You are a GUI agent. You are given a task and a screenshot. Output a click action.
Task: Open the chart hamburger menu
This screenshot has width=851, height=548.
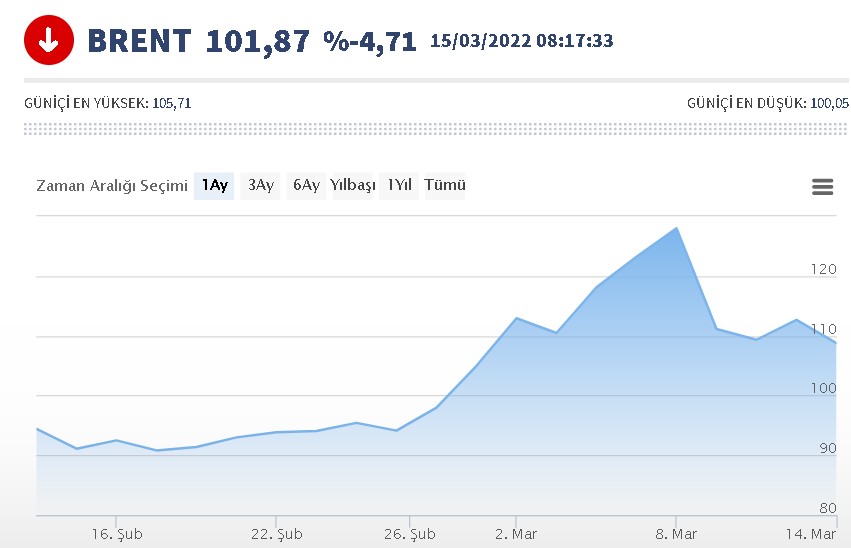822,187
